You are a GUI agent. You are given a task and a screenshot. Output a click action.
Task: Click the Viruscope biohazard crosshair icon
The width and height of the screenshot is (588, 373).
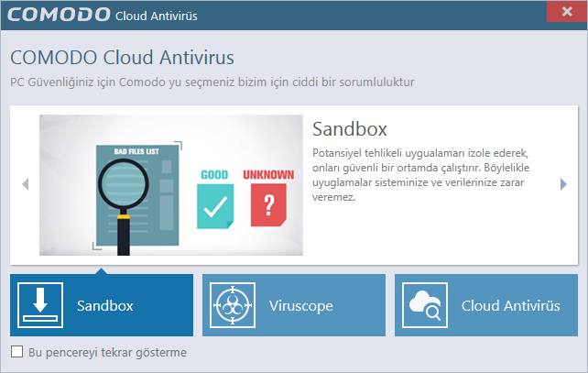[233, 305]
